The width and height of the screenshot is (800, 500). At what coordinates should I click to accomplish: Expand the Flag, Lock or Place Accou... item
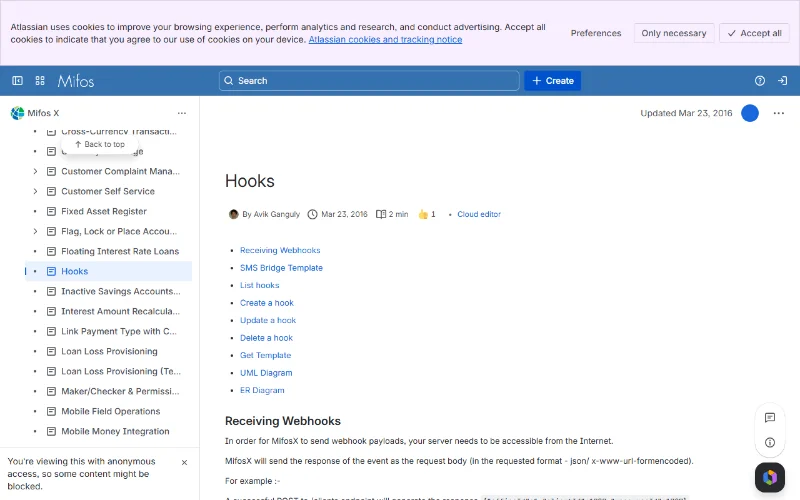point(35,231)
